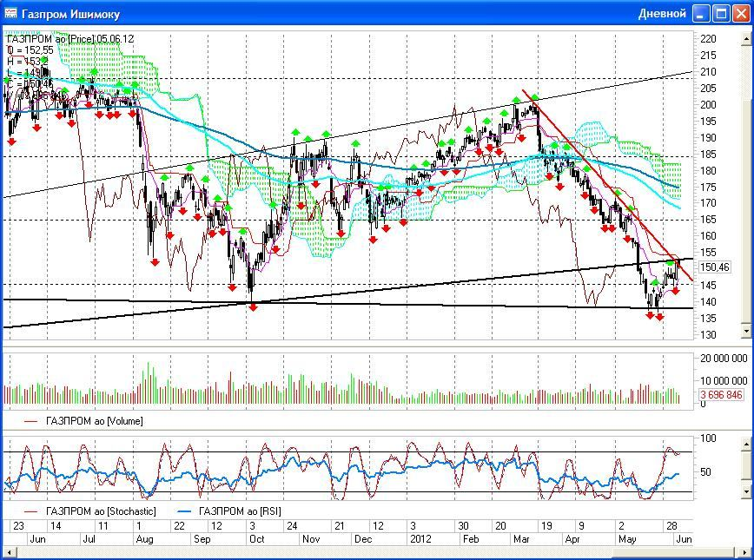Screen dimensions: 754x560
Task: Click the up arrow of price panel scrollbar
Action: 746,38
